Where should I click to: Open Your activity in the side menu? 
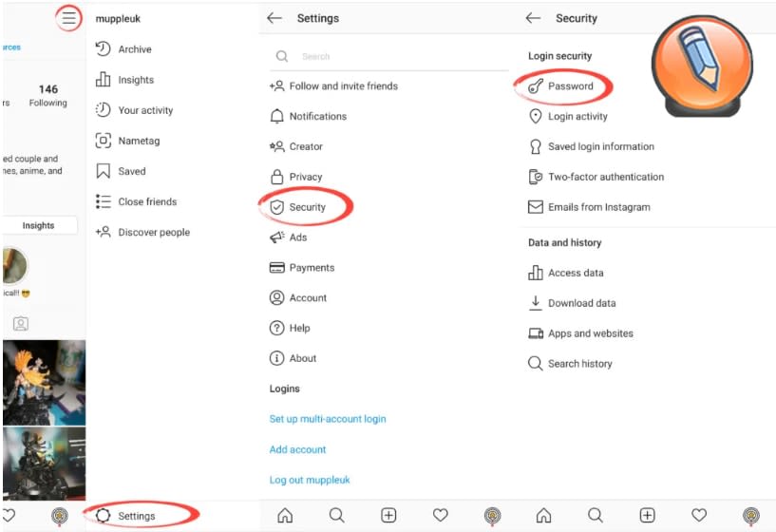(134, 110)
